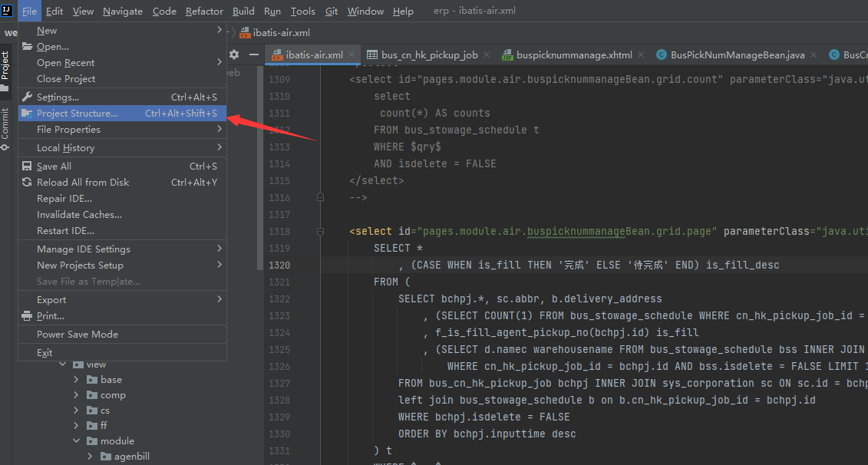Click the Reload All from Disk icon
This screenshot has height=465, width=868.
(x=27, y=182)
